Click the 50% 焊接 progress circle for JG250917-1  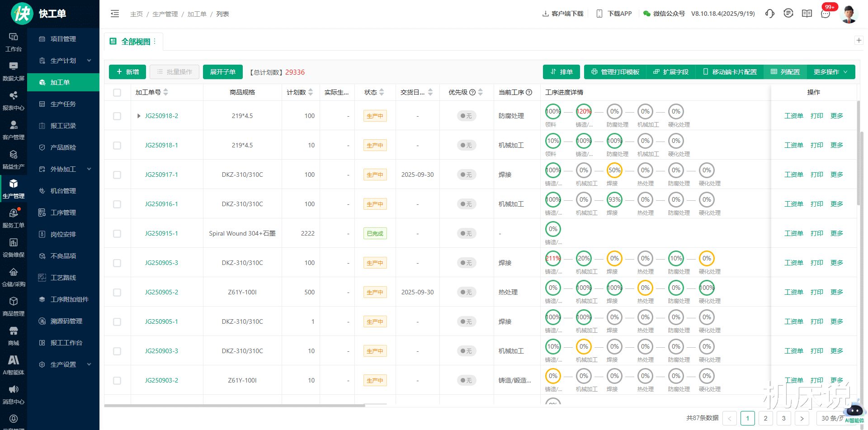pos(614,170)
